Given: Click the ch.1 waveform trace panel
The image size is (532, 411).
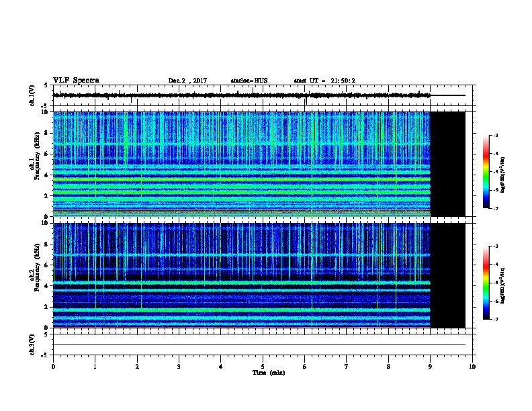Looking at the screenshot, I should click(x=264, y=95).
